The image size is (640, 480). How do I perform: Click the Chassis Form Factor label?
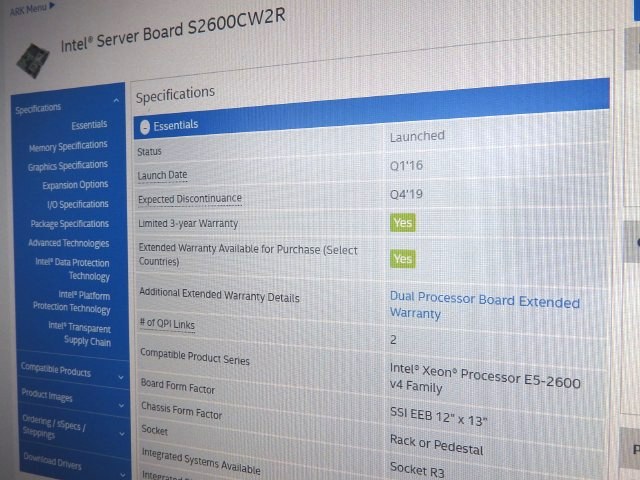182,410
